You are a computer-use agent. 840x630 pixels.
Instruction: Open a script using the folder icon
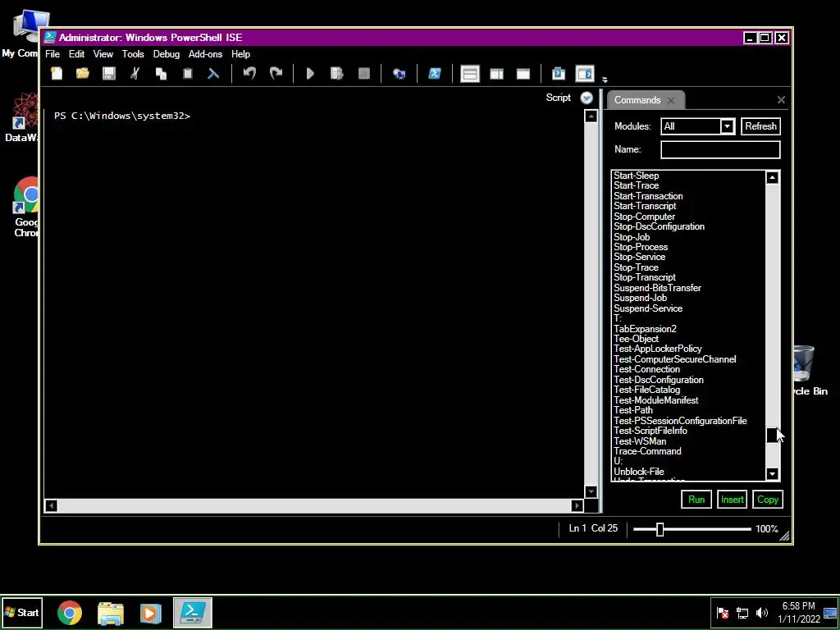[83, 73]
